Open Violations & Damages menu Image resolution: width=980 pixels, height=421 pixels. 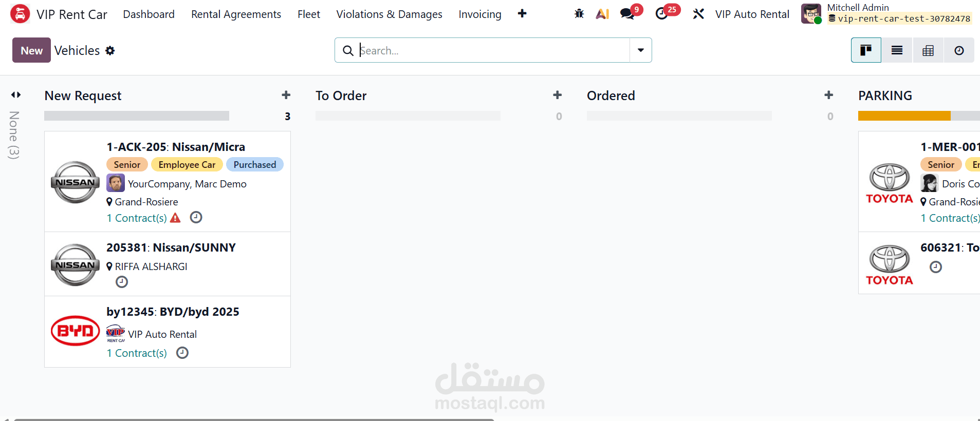(x=389, y=14)
